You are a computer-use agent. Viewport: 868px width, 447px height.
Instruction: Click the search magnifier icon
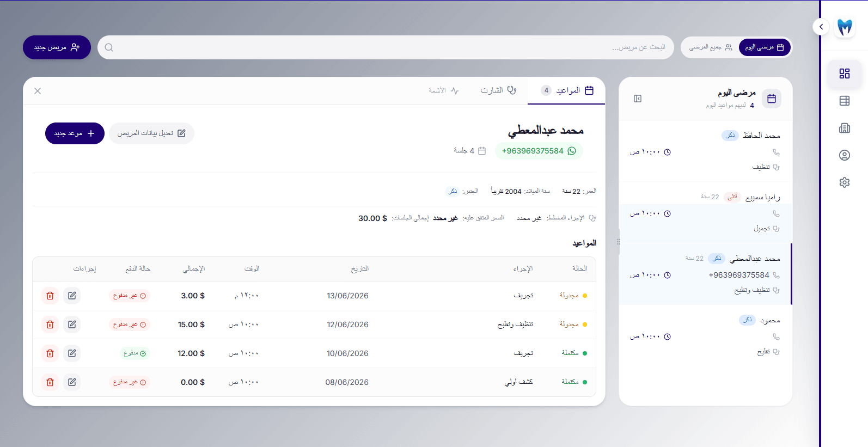(109, 47)
